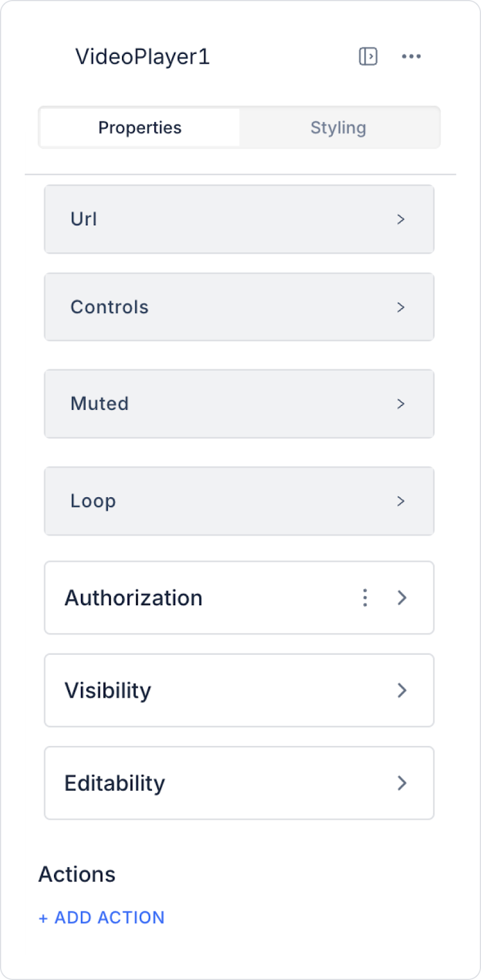Click Authorization's vertical dots icon
481x980 pixels.
click(x=365, y=598)
